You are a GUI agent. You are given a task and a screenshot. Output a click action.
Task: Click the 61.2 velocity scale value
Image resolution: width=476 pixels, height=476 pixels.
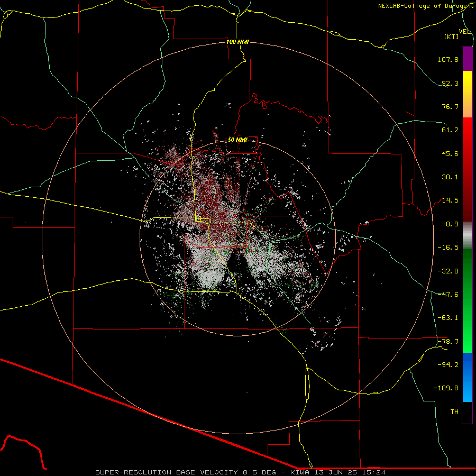[x=450, y=130]
